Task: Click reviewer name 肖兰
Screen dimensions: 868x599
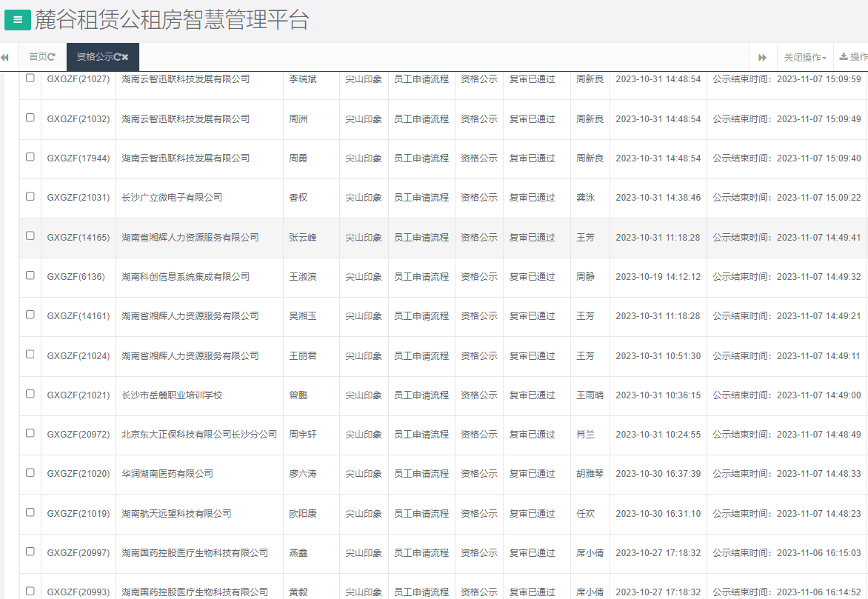Action: point(586,435)
